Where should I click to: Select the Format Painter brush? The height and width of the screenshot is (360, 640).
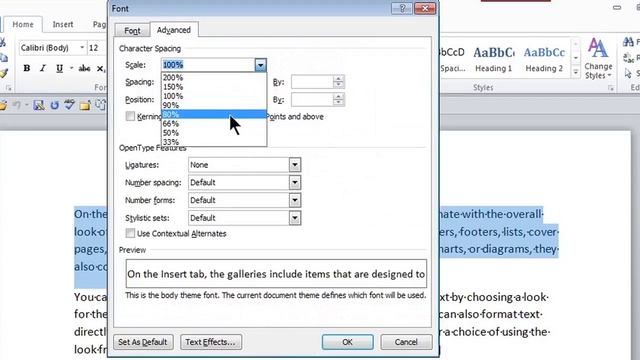click(3, 73)
